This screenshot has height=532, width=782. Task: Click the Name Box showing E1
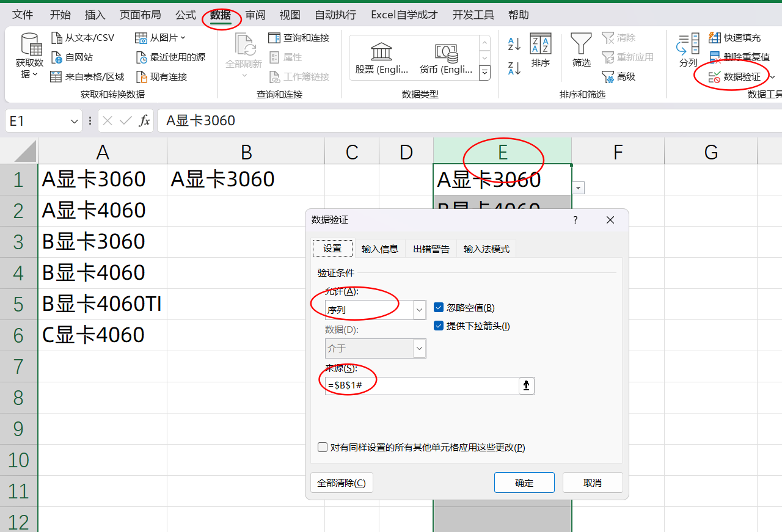(x=37, y=121)
